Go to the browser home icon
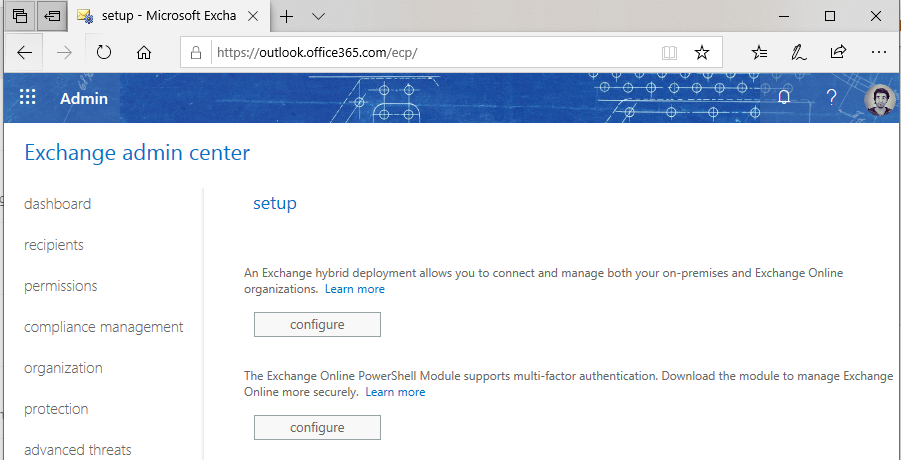Image resolution: width=901 pixels, height=460 pixels. [144, 53]
